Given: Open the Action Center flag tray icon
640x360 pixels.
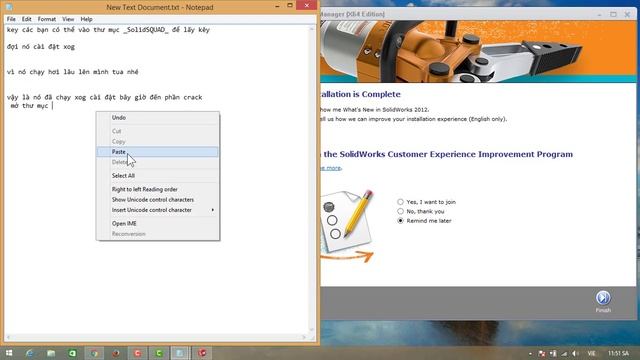Looking at the screenshot, I should [x=542, y=353].
